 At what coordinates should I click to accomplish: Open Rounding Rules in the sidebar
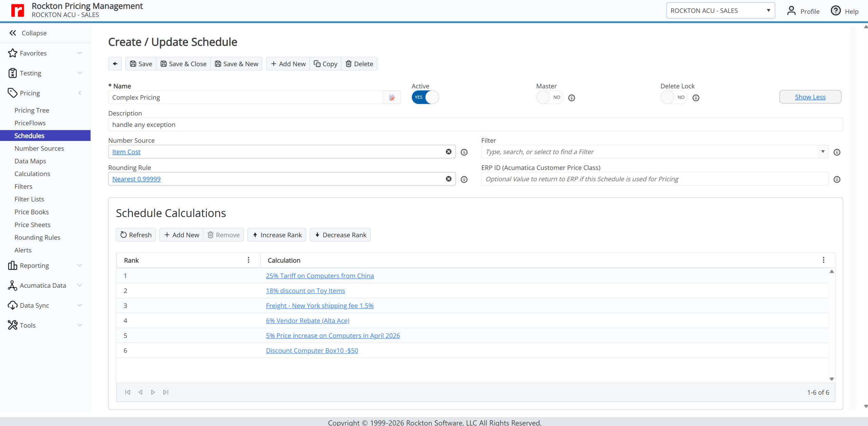(x=37, y=238)
